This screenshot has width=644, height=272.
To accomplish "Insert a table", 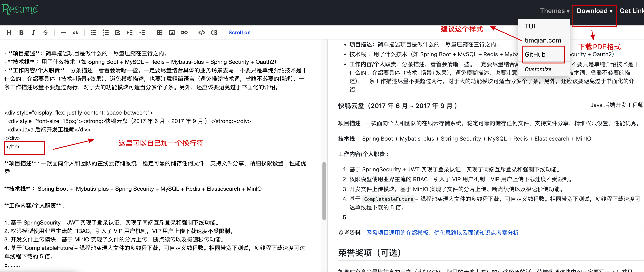I will point(160,33).
